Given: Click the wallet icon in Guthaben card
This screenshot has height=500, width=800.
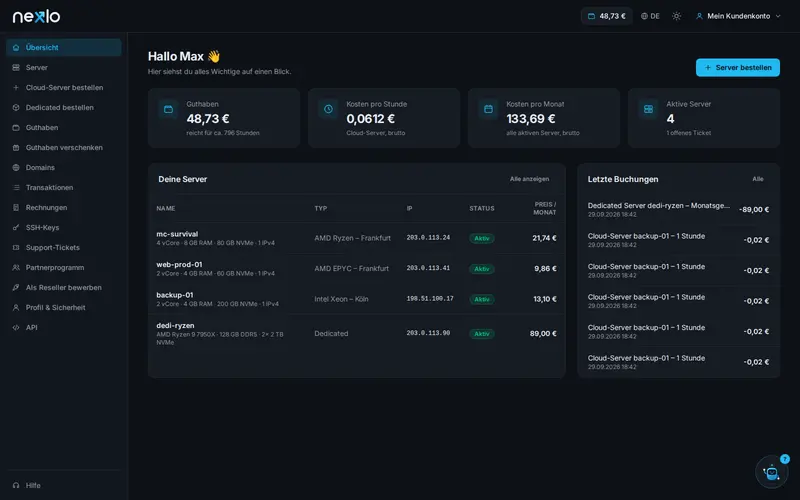Looking at the screenshot, I should point(168,109).
